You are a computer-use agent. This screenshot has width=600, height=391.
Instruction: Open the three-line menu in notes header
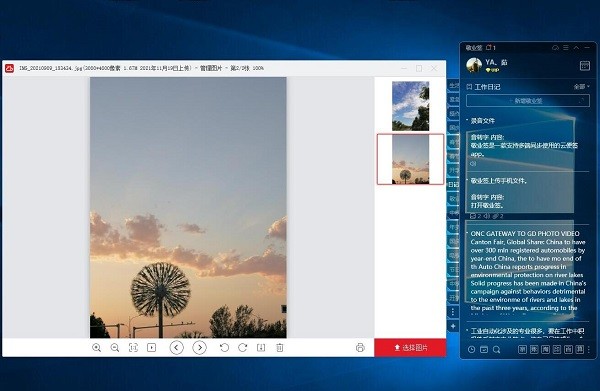566,48
